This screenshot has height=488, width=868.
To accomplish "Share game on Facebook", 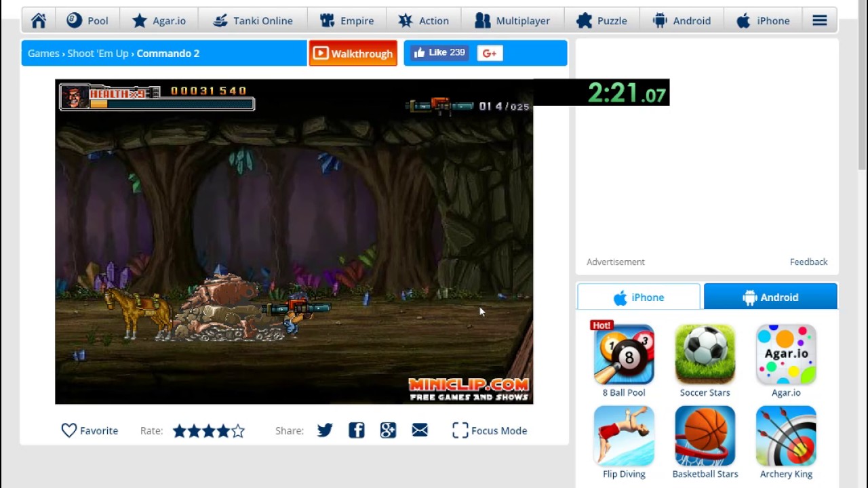I will tap(357, 430).
